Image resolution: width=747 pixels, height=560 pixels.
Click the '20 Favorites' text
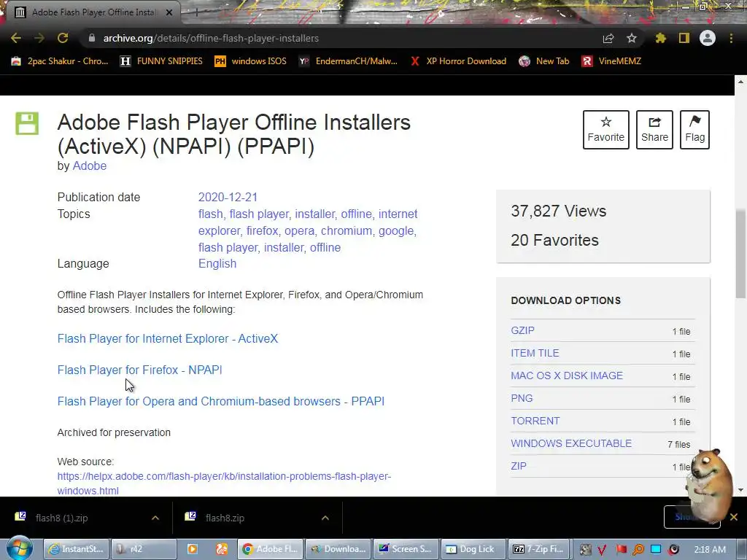point(554,240)
